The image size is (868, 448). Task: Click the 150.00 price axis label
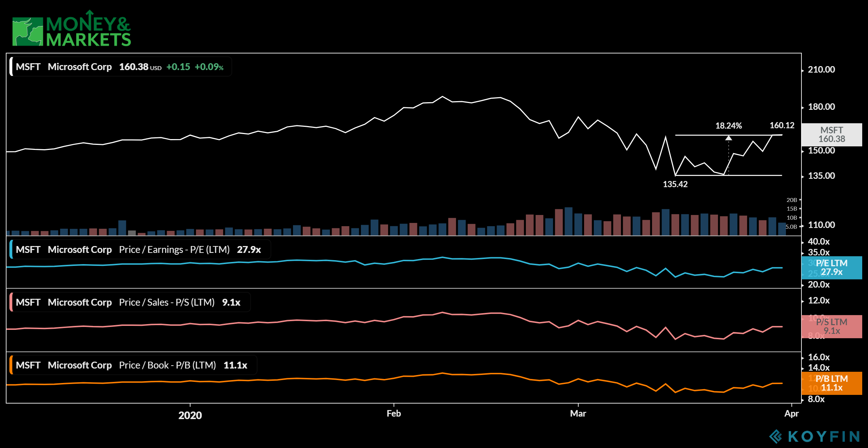(x=821, y=151)
